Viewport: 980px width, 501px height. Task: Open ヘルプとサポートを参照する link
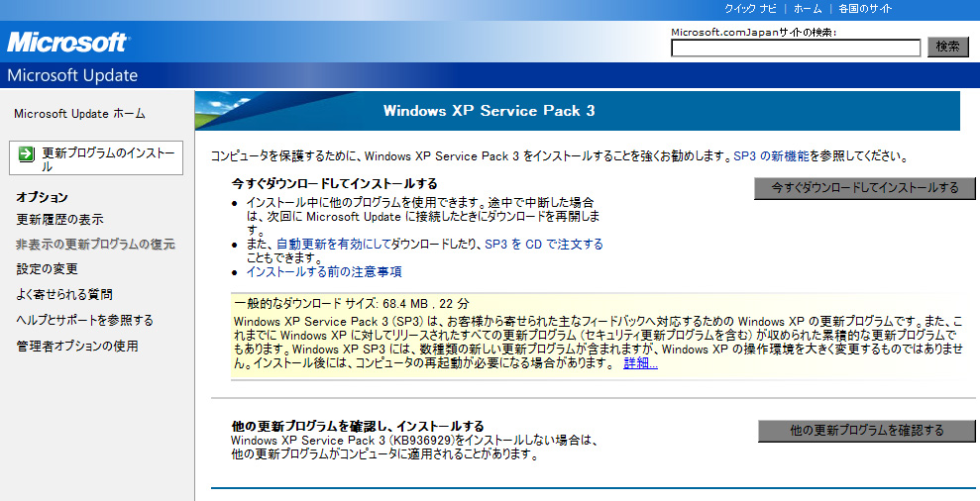[x=85, y=321]
